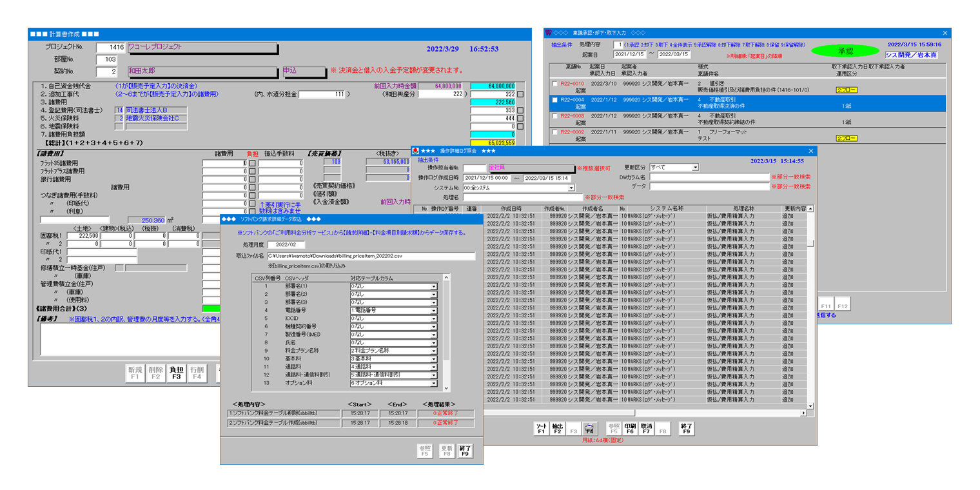Expand the システムNo. dropdown

[571, 188]
